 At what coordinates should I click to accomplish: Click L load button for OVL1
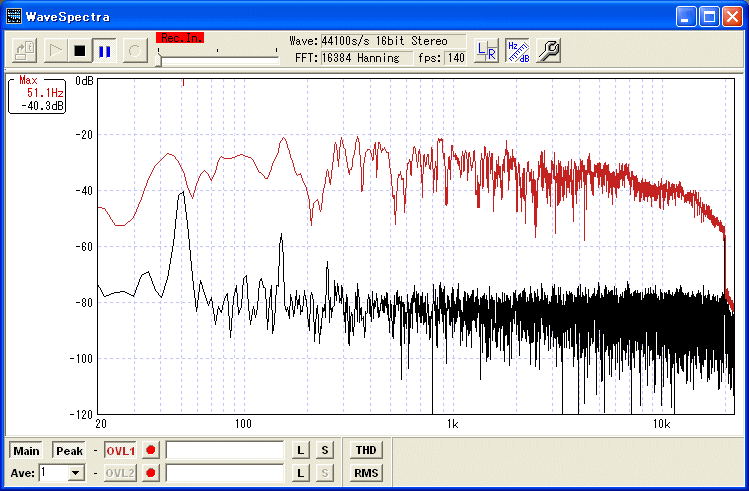pyautogui.click(x=301, y=451)
